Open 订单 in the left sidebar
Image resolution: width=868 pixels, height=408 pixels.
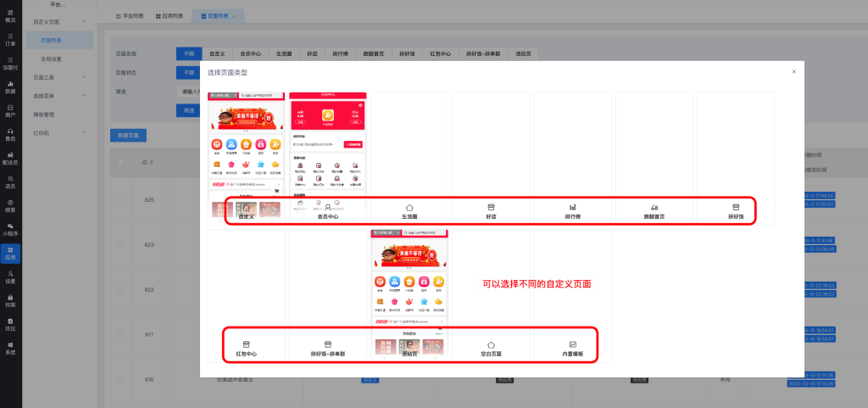(10, 41)
